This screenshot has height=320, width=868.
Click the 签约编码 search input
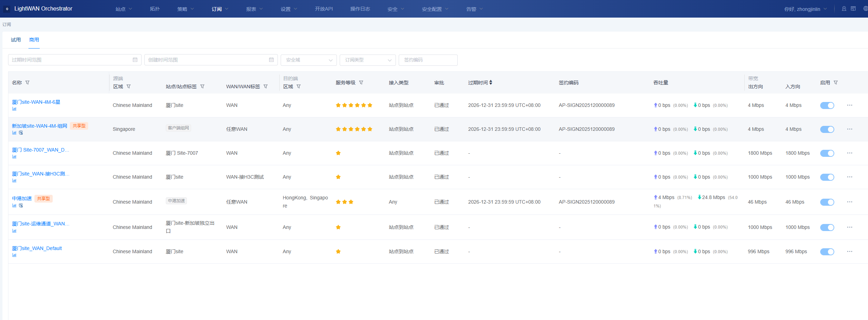coord(428,60)
